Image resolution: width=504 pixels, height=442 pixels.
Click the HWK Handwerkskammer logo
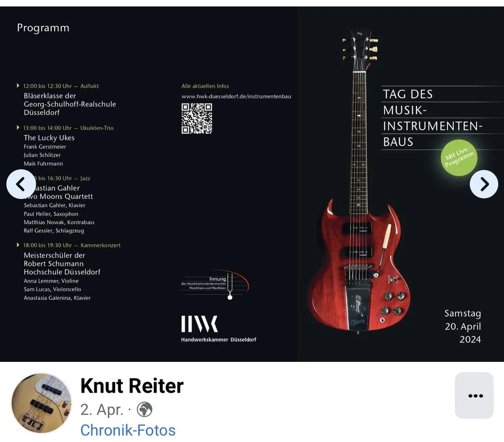[x=219, y=329]
